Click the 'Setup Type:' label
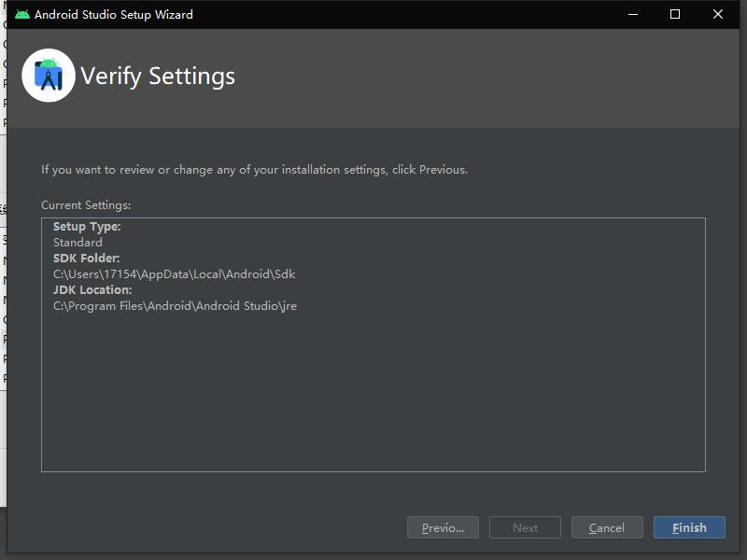This screenshot has height=560, width=747. point(87,227)
